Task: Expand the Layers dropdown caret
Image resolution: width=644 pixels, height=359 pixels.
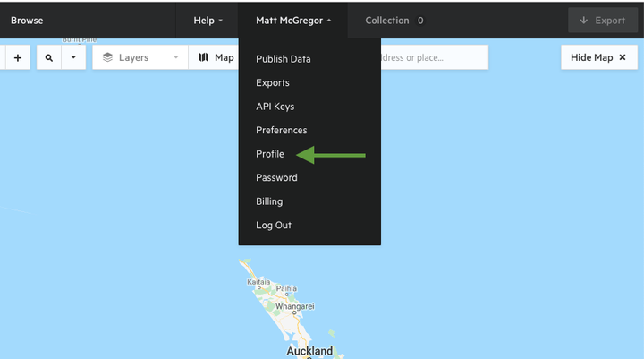Action: (176, 57)
